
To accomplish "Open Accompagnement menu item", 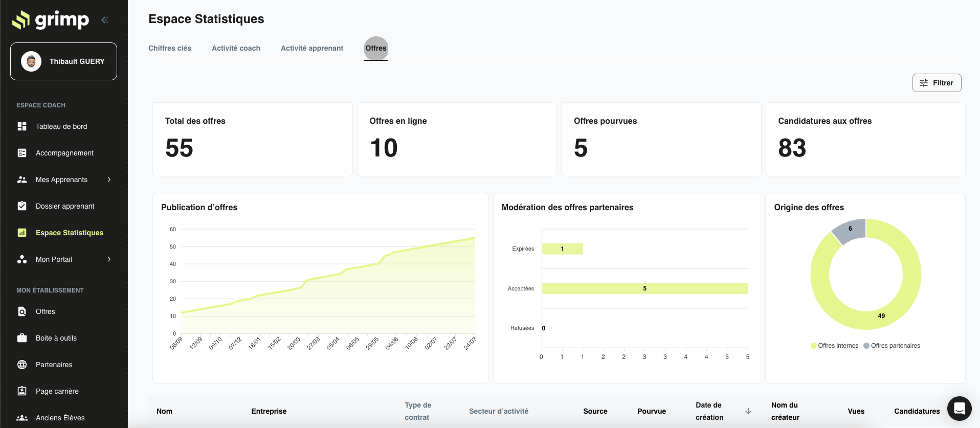I will pos(64,153).
